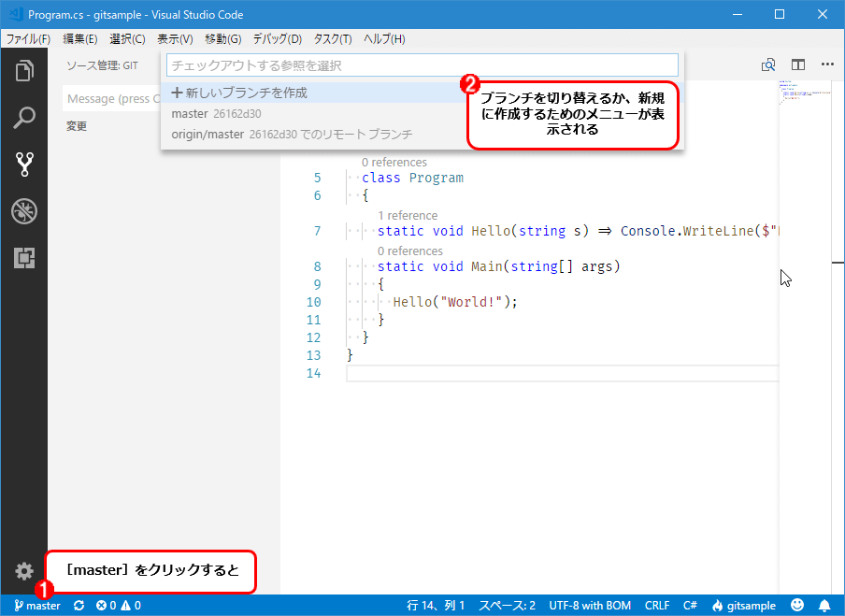Open the C# language mode selector
The image size is (845, 616).
(690, 605)
